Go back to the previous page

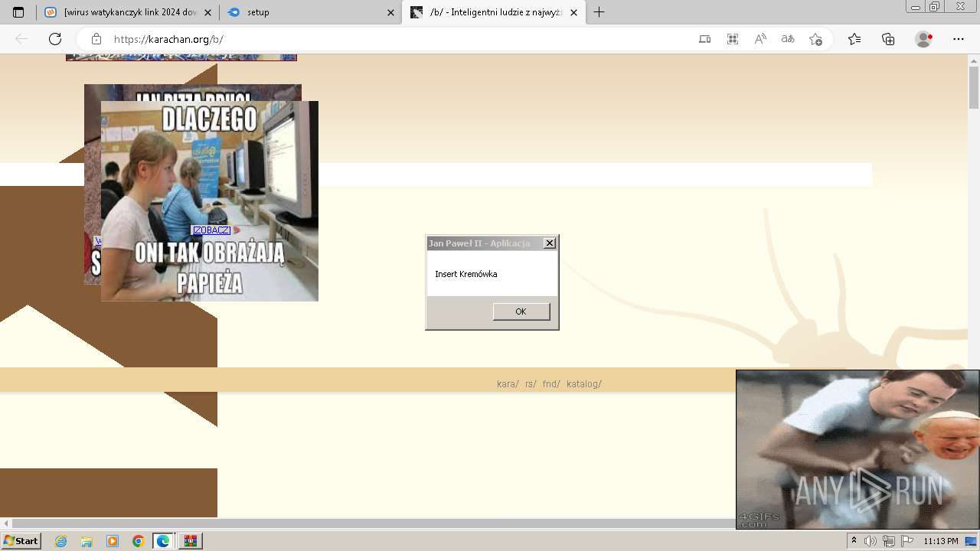pyautogui.click(x=21, y=39)
